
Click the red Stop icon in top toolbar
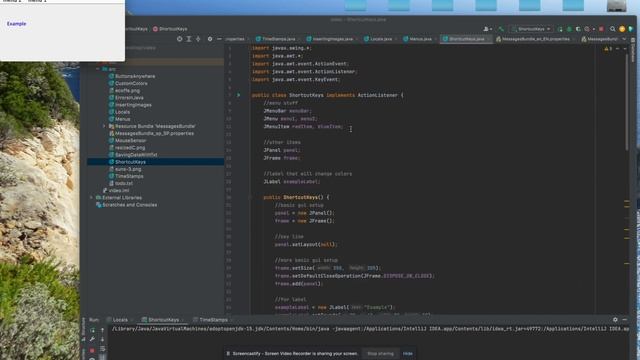coord(601,29)
